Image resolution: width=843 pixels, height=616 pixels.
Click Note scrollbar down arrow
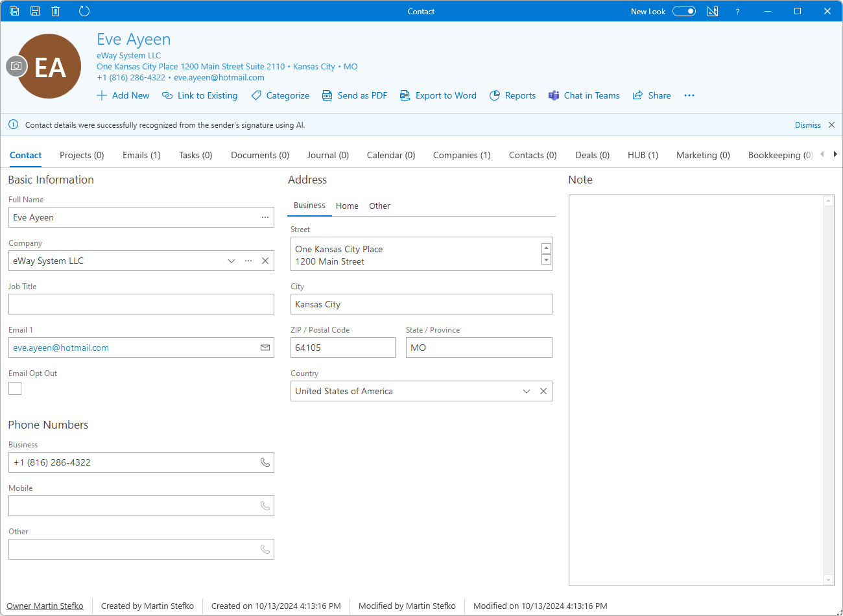[x=828, y=580]
